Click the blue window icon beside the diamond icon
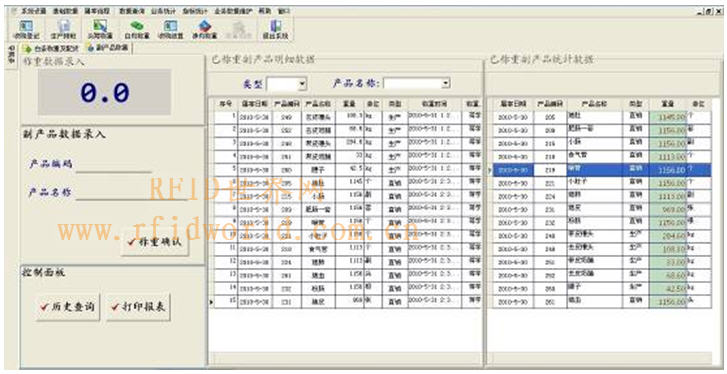This screenshot has width=727, height=374. point(171,29)
